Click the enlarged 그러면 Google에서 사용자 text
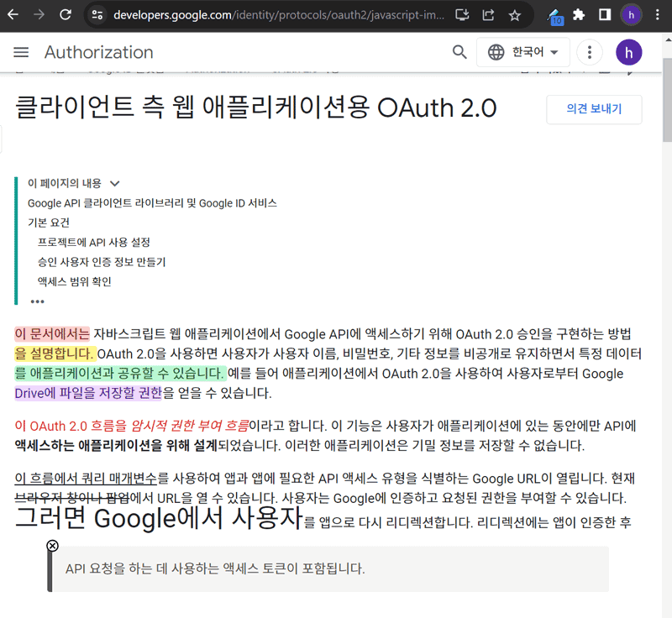 159,517
